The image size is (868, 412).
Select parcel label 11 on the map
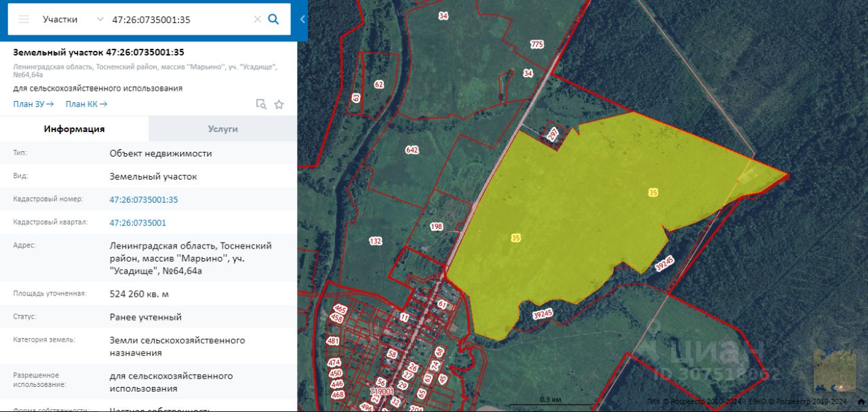tap(405, 316)
